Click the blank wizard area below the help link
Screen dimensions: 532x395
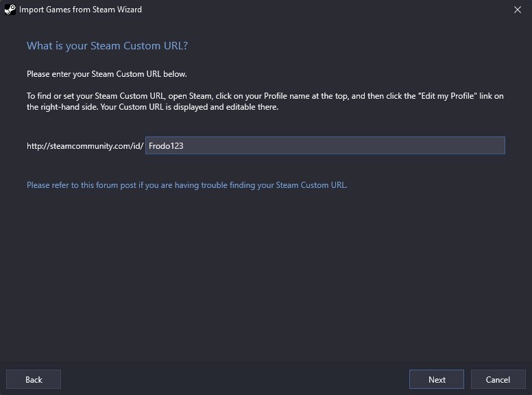point(265,272)
